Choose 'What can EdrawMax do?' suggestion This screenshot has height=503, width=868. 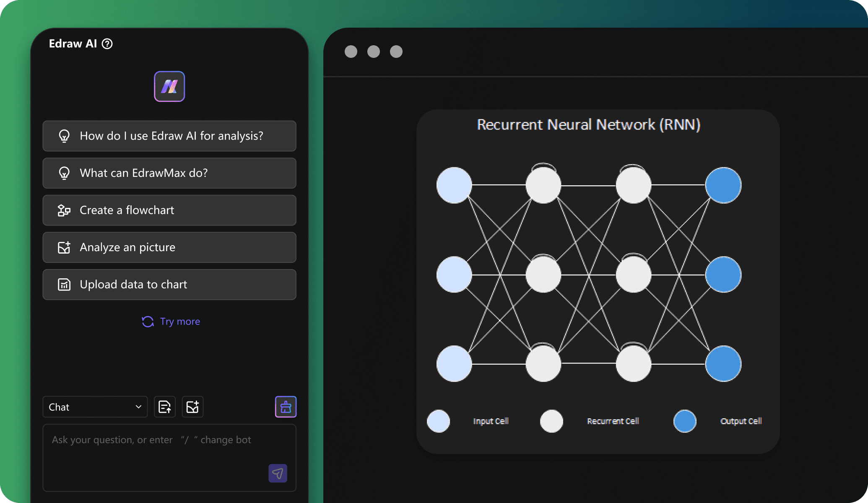click(x=169, y=173)
